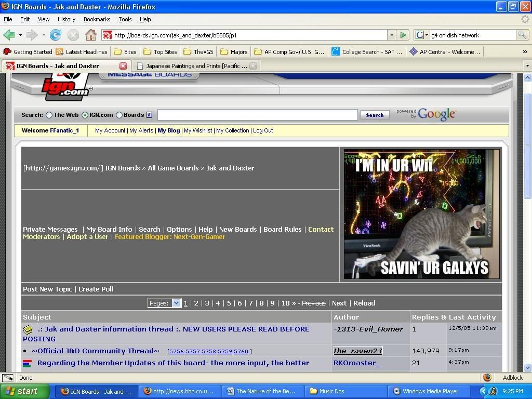Viewport: 532px width, 399px height.
Task: Click the Firefox icon in the status bar
Action: tap(487, 378)
